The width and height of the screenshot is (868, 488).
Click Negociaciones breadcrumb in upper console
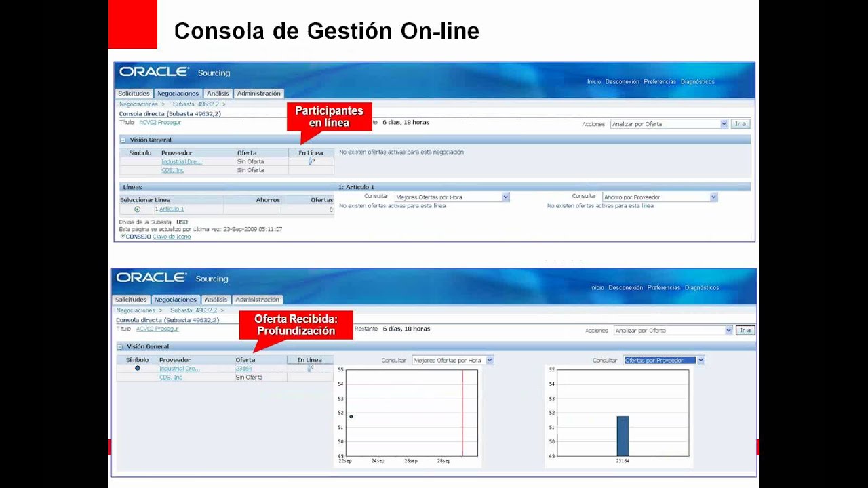138,104
